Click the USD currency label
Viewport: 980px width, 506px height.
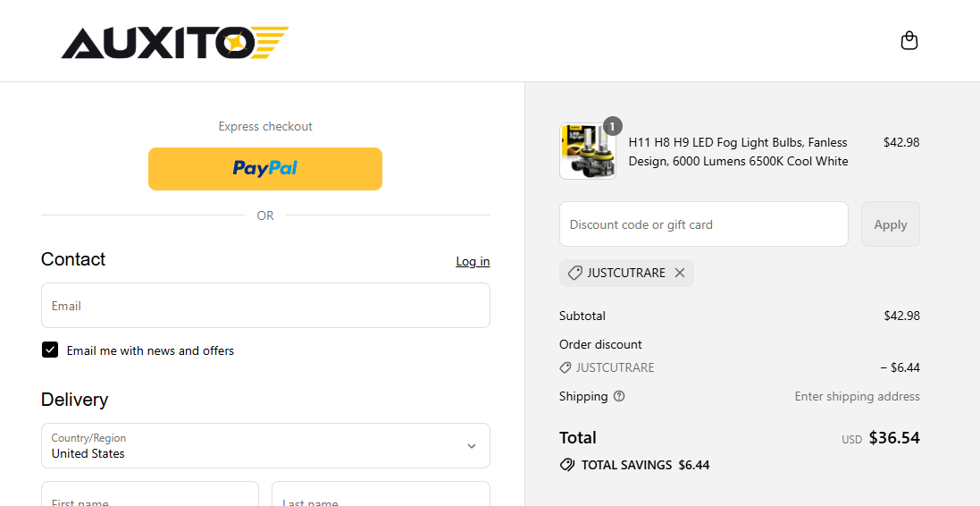click(851, 440)
